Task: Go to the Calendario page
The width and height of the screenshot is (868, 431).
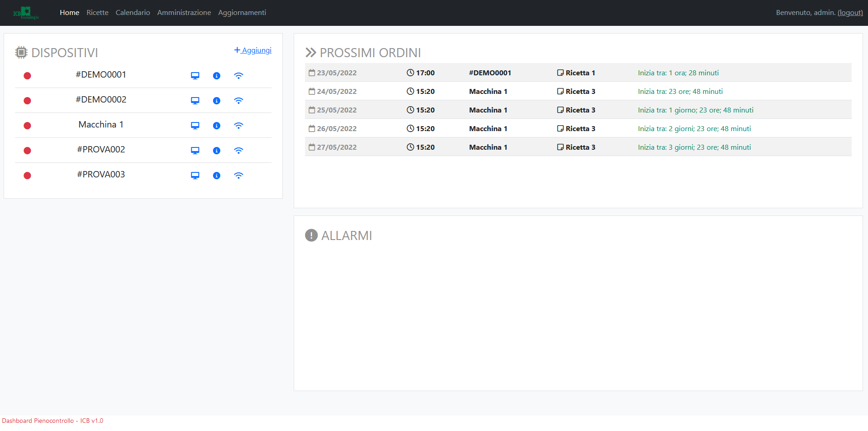Action: pyautogui.click(x=133, y=13)
